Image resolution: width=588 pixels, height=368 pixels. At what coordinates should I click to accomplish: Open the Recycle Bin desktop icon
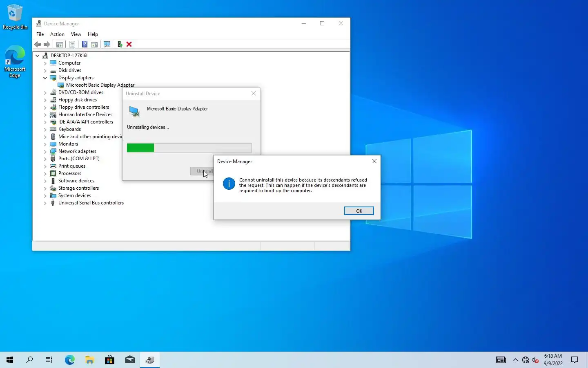[15, 17]
